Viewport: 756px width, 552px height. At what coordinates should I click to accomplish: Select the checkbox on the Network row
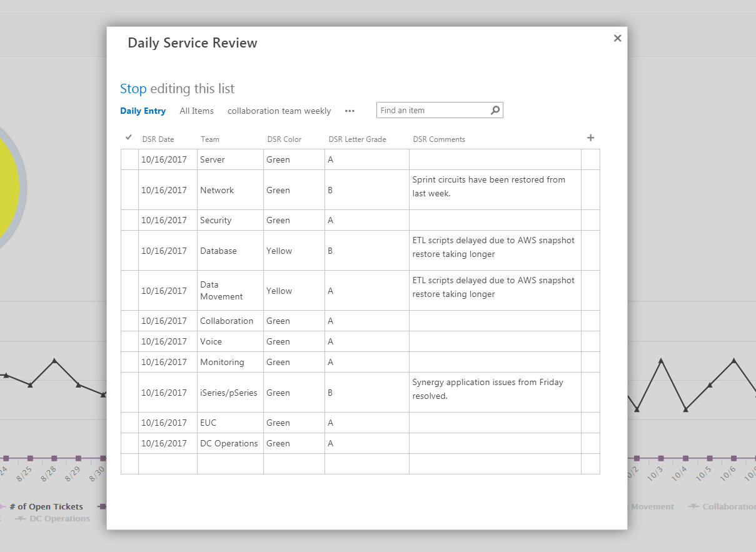(x=129, y=189)
